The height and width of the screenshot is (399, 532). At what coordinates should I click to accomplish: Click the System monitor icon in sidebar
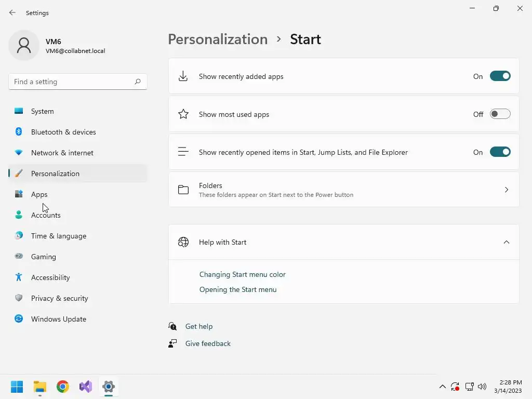pyautogui.click(x=19, y=111)
